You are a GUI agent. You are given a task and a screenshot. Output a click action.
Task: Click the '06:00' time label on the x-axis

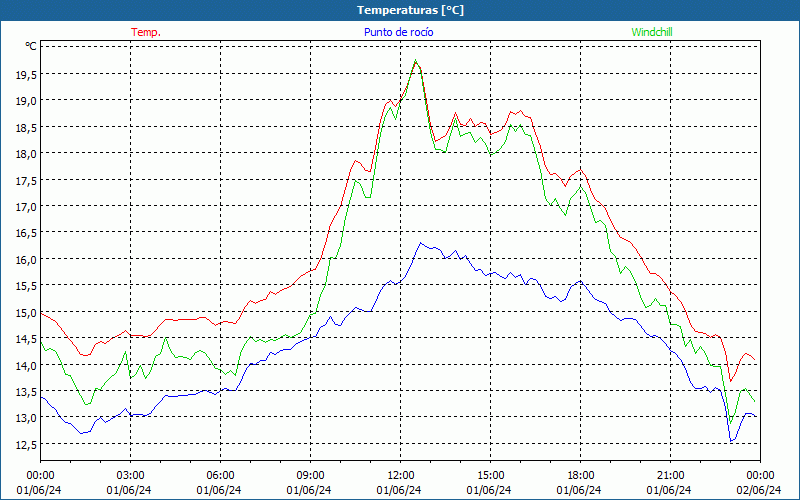[220, 476]
